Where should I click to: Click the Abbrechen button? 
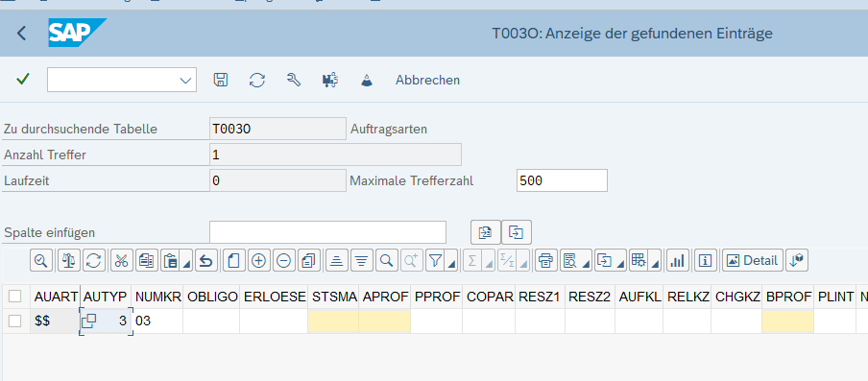427,81
